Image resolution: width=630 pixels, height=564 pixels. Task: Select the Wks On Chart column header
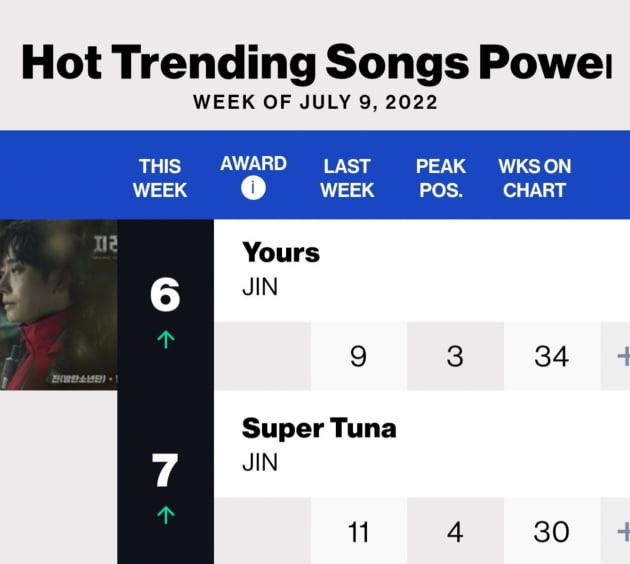pos(535,178)
